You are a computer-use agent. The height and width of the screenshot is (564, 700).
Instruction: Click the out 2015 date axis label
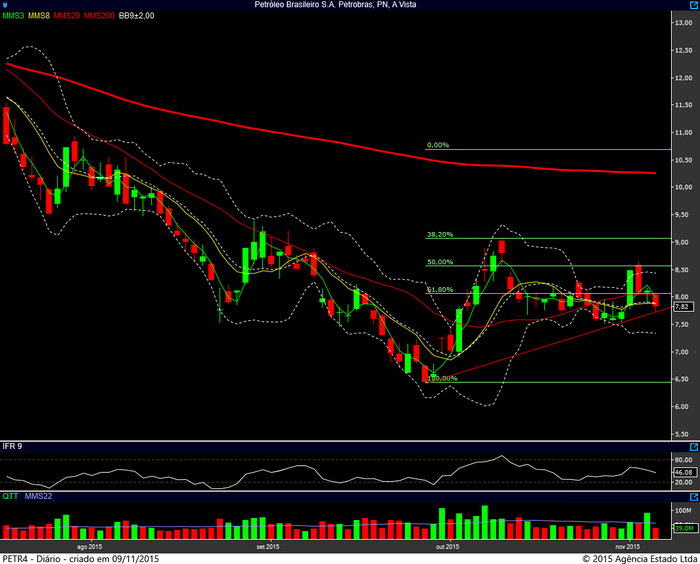tap(447, 547)
